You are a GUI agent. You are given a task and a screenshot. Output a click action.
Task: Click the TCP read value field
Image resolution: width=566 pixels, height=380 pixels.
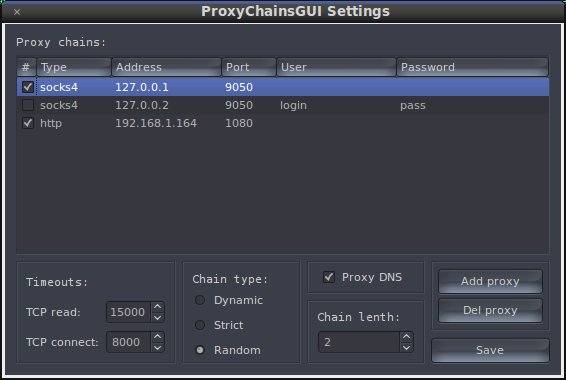point(128,312)
